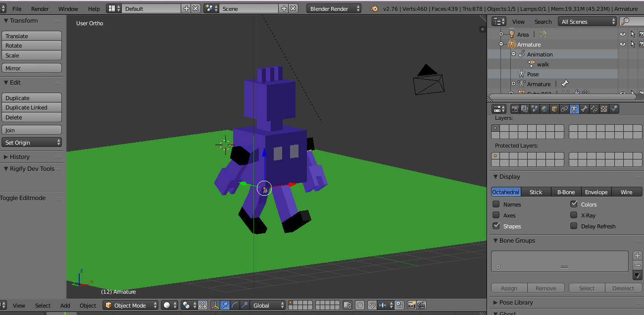Screen dimensions: 644x315
Task: Click the walk action icon in outliner
Action: click(532, 64)
